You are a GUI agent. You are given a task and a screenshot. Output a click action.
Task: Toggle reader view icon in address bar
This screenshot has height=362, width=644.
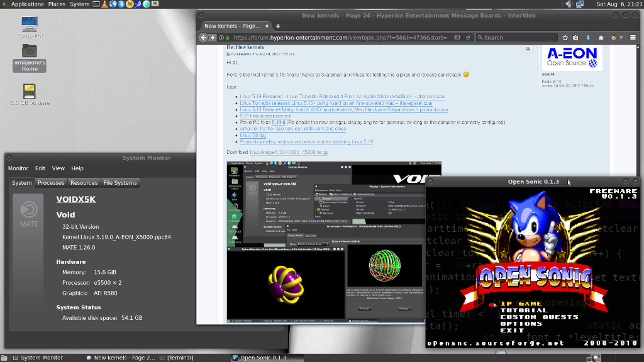pos(457,37)
